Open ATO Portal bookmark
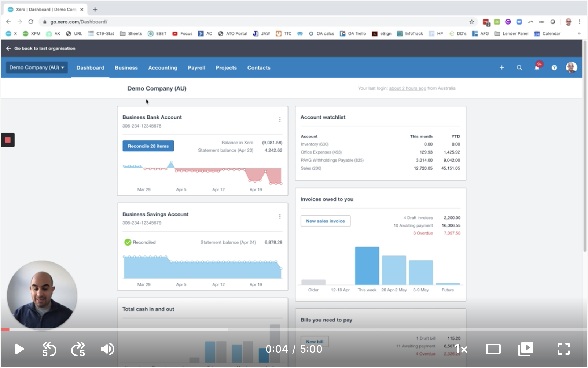The image size is (588, 368). coord(232,33)
